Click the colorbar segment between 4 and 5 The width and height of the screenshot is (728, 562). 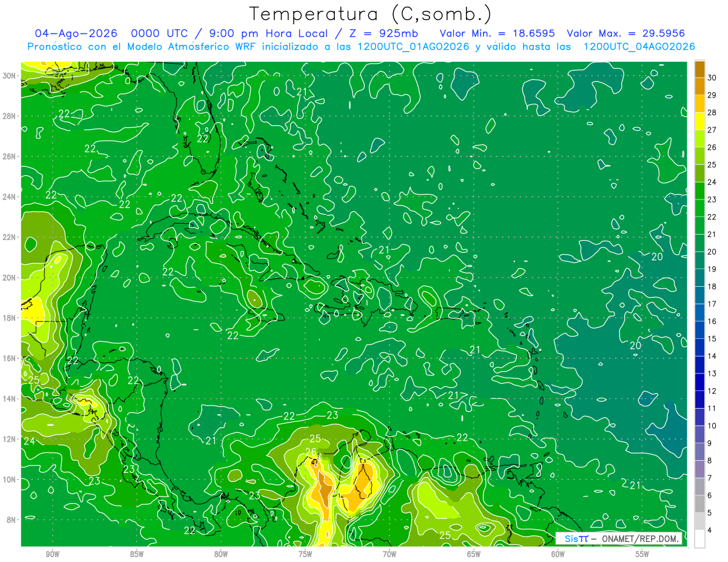[x=699, y=522]
